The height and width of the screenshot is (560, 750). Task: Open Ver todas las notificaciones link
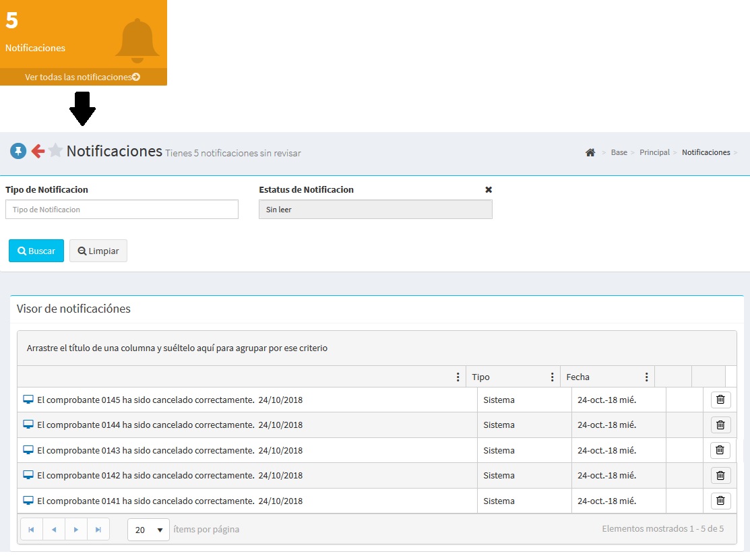pyautogui.click(x=82, y=77)
